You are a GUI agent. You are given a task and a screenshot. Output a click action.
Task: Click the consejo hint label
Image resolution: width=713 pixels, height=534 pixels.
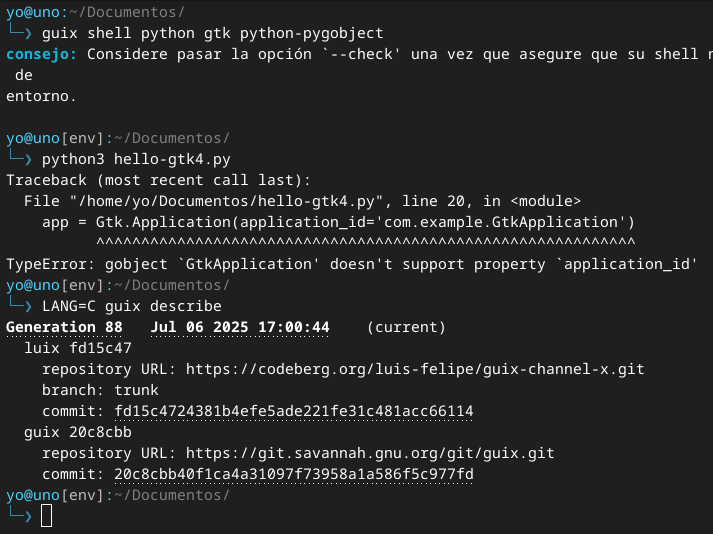tap(41, 54)
